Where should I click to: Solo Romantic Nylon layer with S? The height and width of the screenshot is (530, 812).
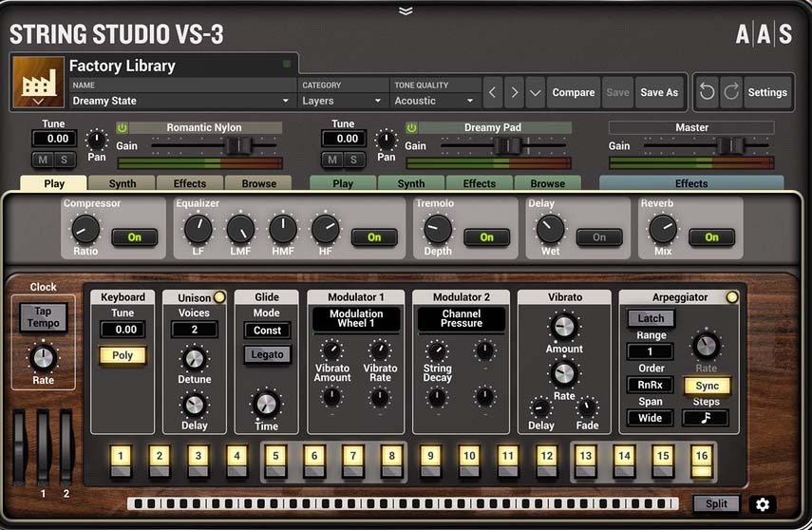65,161
